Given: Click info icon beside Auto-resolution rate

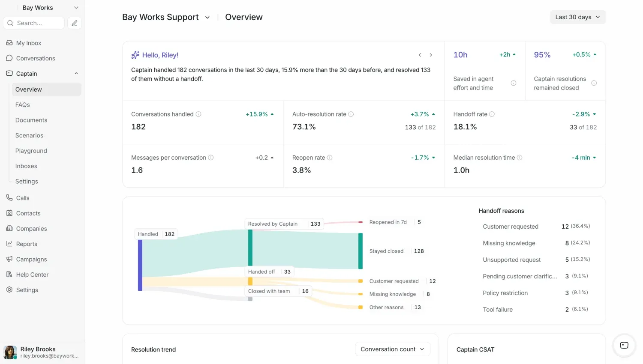Looking at the screenshot, I should click(x=351, y=114).
